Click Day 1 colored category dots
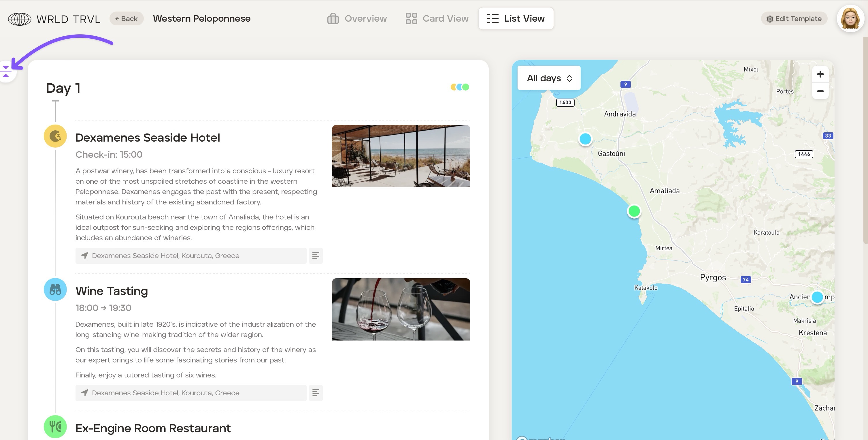This screenshot has height=440, width=868. [x=460, y=87]
